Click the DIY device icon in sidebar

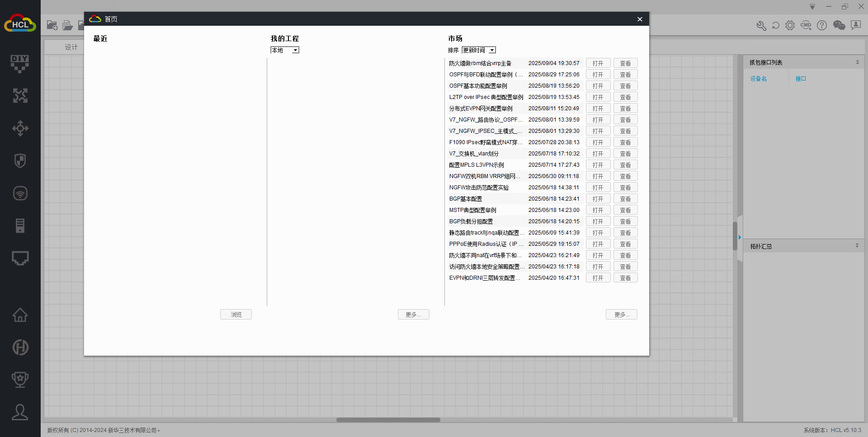click(x=20, y=64)
